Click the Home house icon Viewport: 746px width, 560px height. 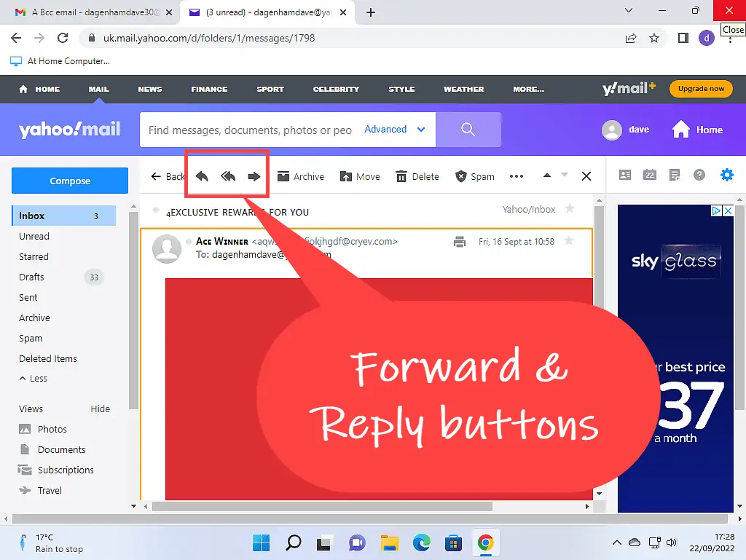click(x=681, y=130)
